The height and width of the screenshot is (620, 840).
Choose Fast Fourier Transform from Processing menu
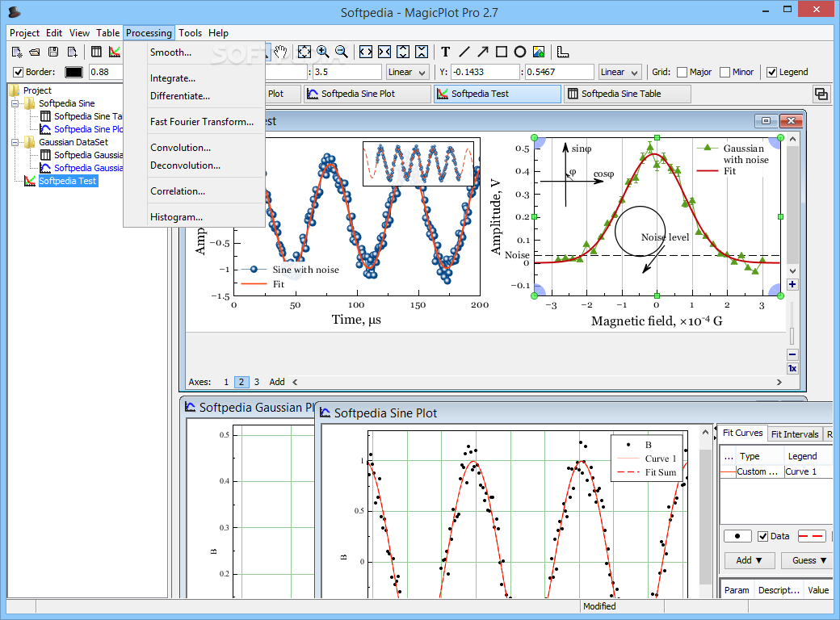(201, 122)
